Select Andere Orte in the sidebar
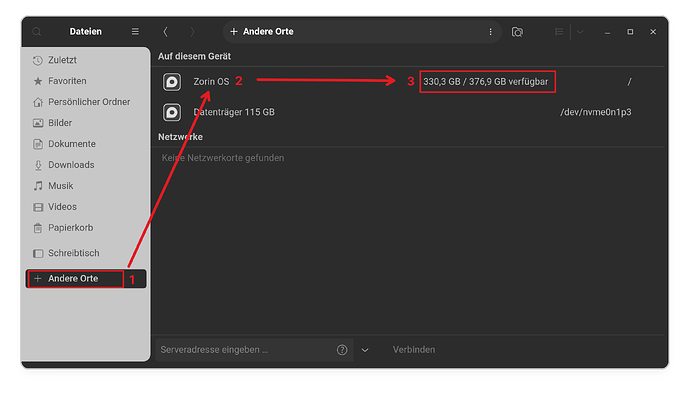 pos(86,279)
